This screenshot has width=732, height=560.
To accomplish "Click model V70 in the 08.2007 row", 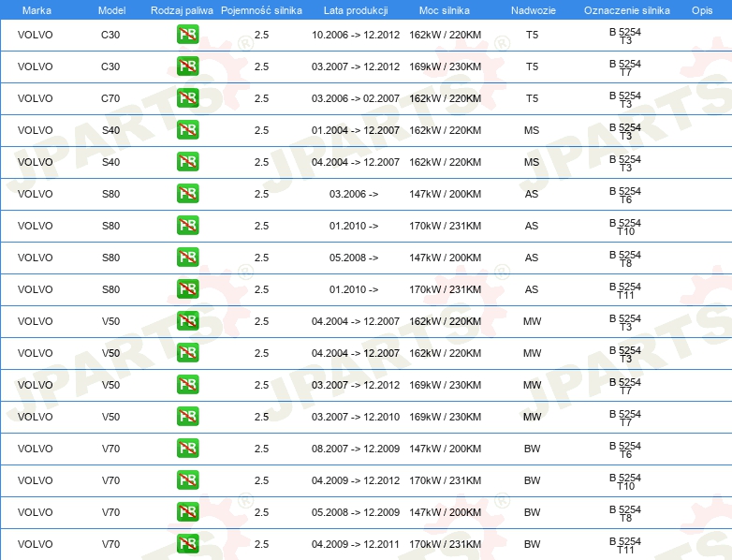I will (x=111, y=449).
